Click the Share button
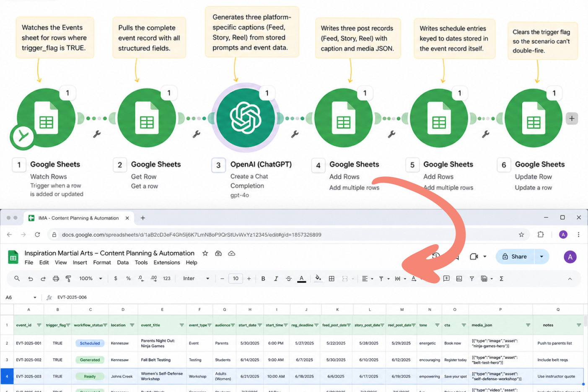Image resolution: width=588 pixels, height=392 pixels. (515, 257)
